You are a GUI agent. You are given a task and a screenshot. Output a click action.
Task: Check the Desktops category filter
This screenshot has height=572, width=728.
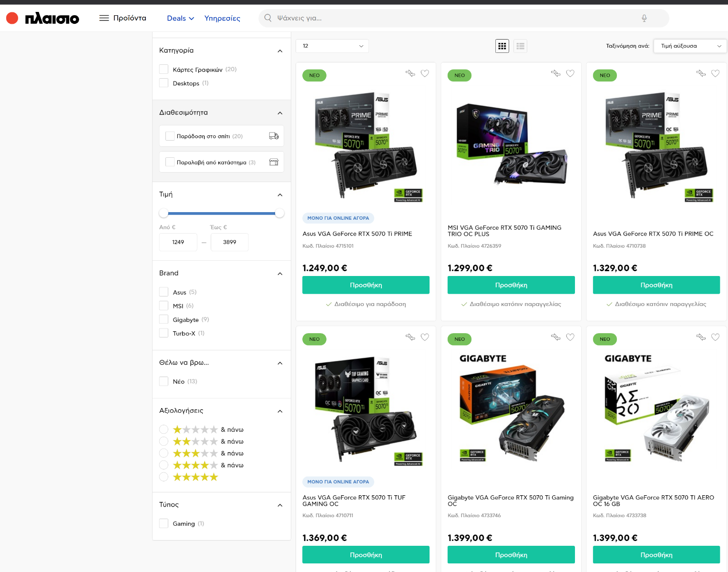click(x=164, y=83)
